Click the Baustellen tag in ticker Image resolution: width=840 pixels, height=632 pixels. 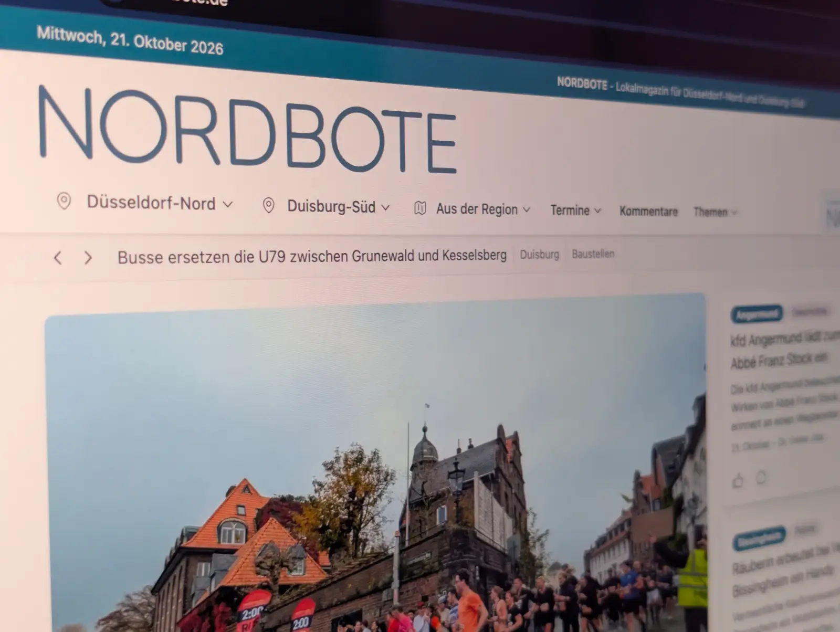[x=593, y=254]
